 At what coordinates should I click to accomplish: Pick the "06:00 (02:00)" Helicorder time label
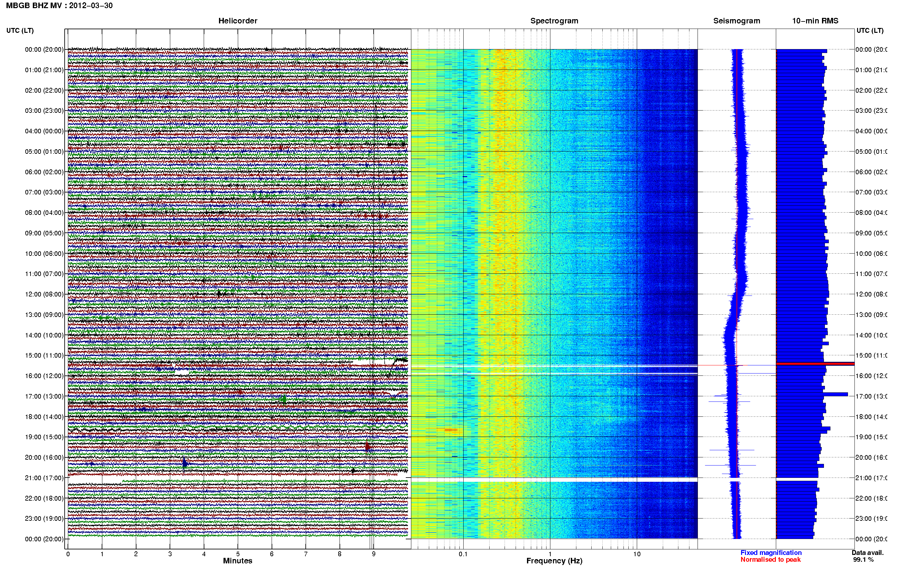pos(44,172)
